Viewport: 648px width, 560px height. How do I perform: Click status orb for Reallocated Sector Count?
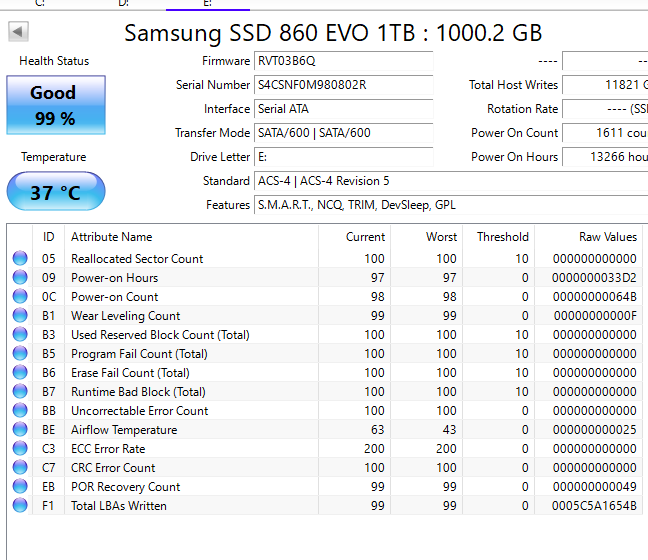pyautogui.click(x=20, y=258)
